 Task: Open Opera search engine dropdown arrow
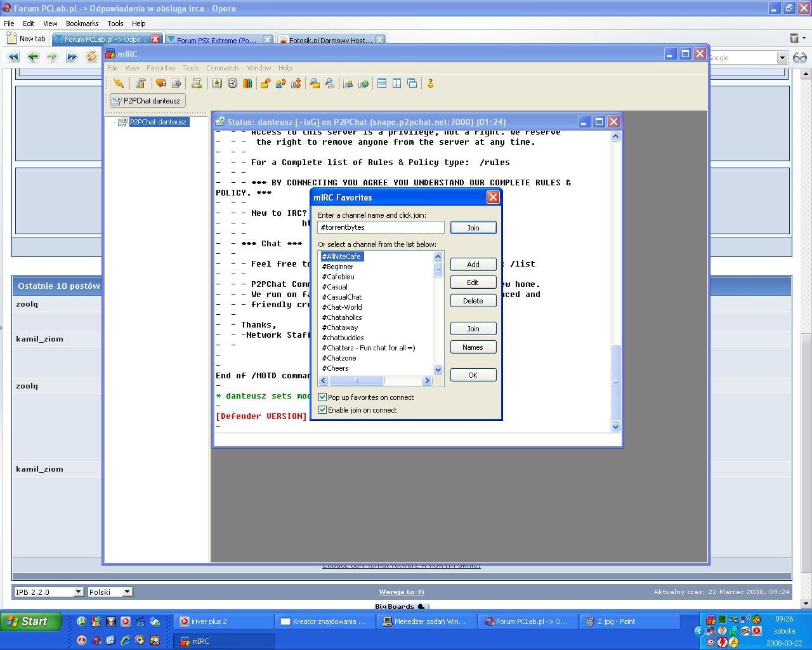tap(782, 58)
